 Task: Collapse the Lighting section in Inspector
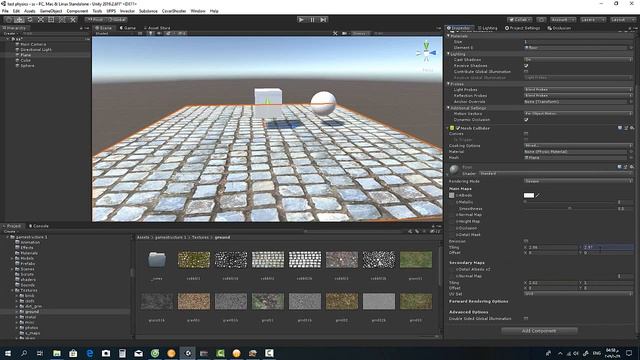tap(449, 54)
